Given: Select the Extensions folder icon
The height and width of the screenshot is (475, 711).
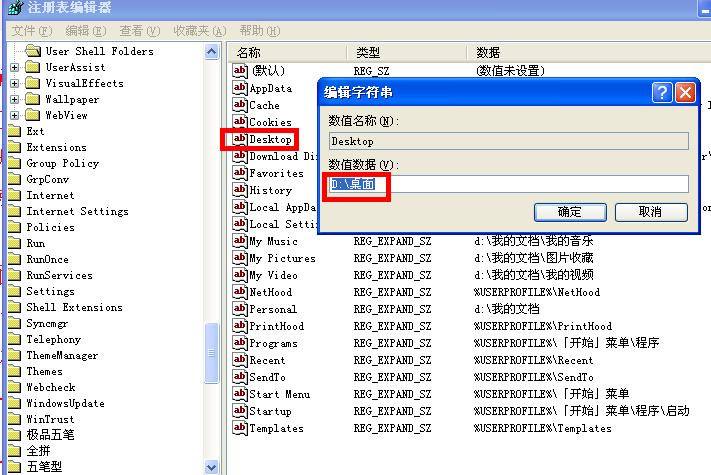Looking at the screenshot, I should 15,147.
